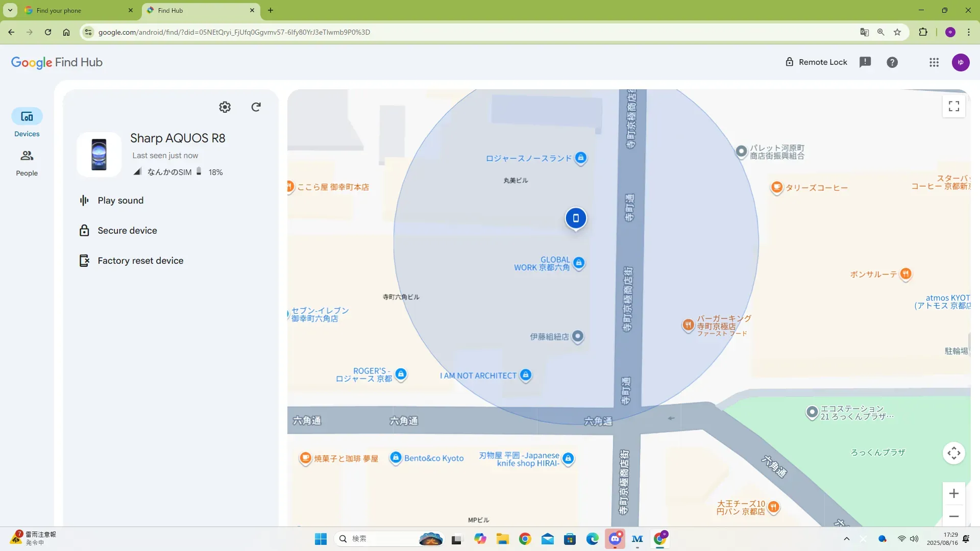
Task: Click the Play sound option
Action: [x=120, y=201]
